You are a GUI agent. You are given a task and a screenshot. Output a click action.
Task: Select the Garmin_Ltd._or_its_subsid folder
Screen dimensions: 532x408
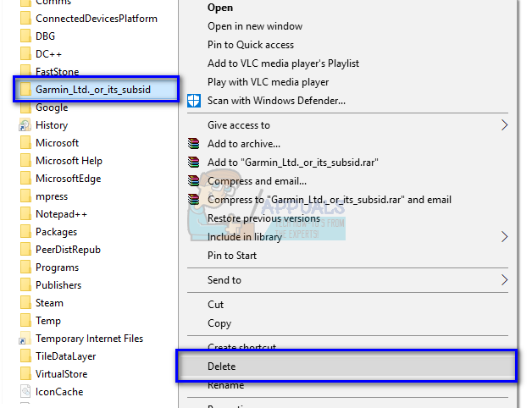(93, 89)
